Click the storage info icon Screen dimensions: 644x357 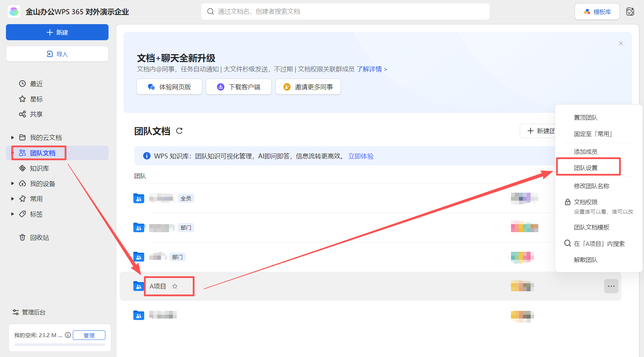point(68,335)
